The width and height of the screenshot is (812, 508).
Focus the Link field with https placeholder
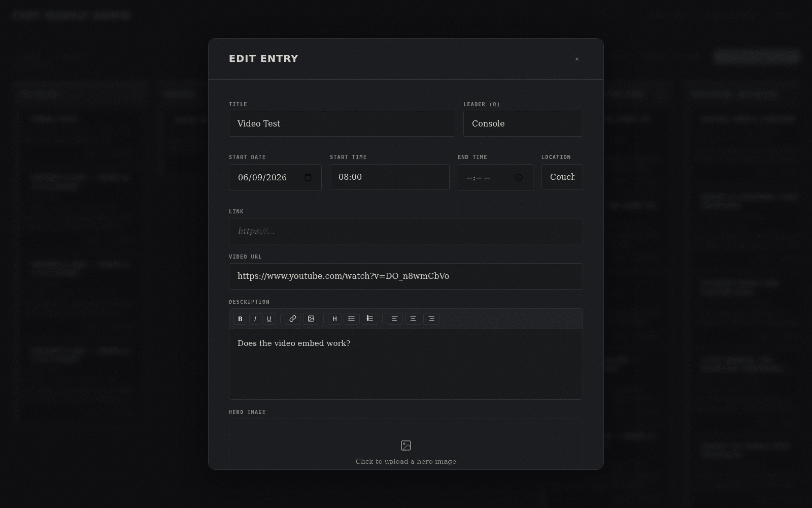[406, 231]
